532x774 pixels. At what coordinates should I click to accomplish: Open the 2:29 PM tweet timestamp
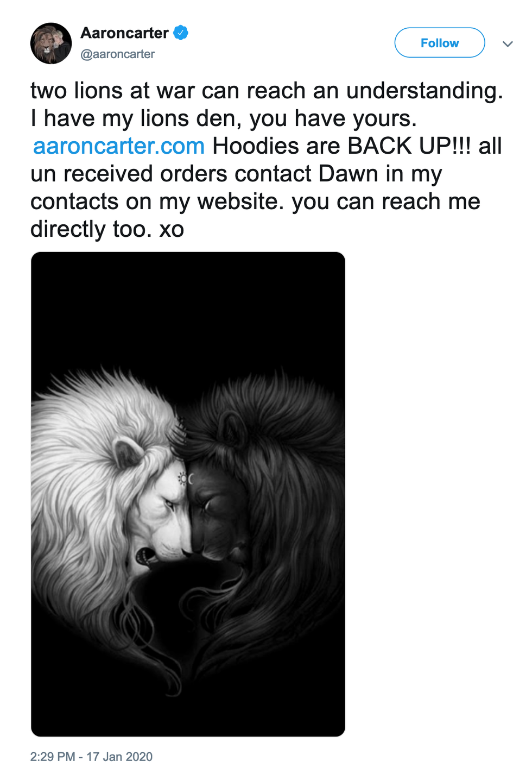[x=53, y=757]
